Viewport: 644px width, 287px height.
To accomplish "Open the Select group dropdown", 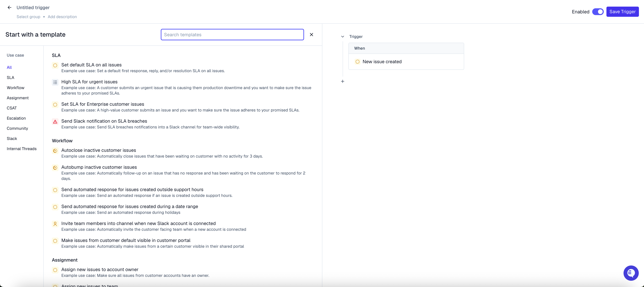I will (28, 17).
